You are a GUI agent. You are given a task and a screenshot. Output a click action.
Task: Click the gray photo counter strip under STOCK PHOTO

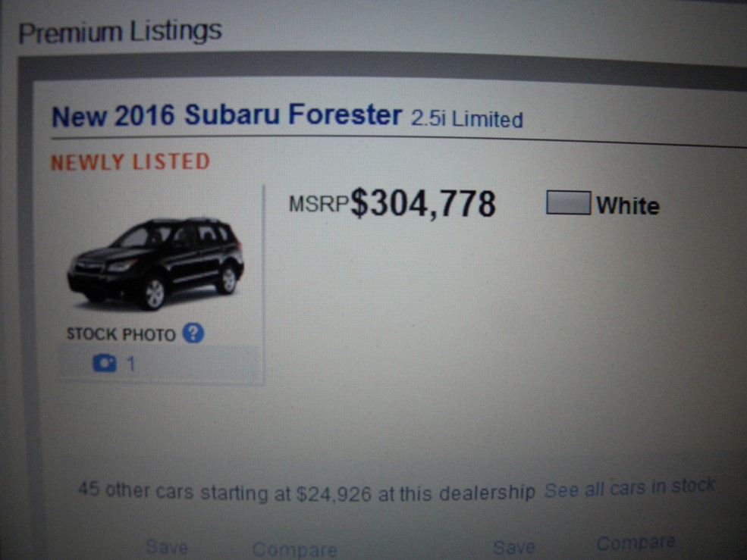[159, 364]
